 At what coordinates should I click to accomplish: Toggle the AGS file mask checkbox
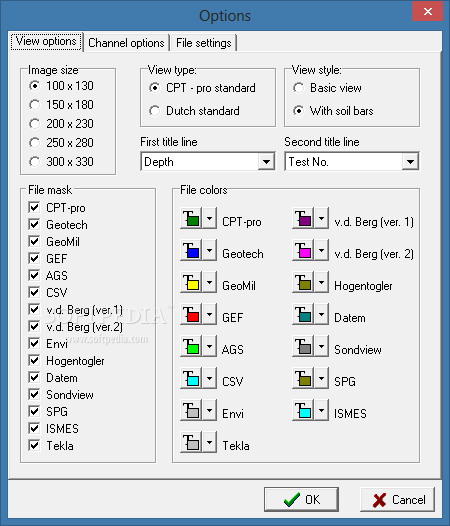(34, 275)
